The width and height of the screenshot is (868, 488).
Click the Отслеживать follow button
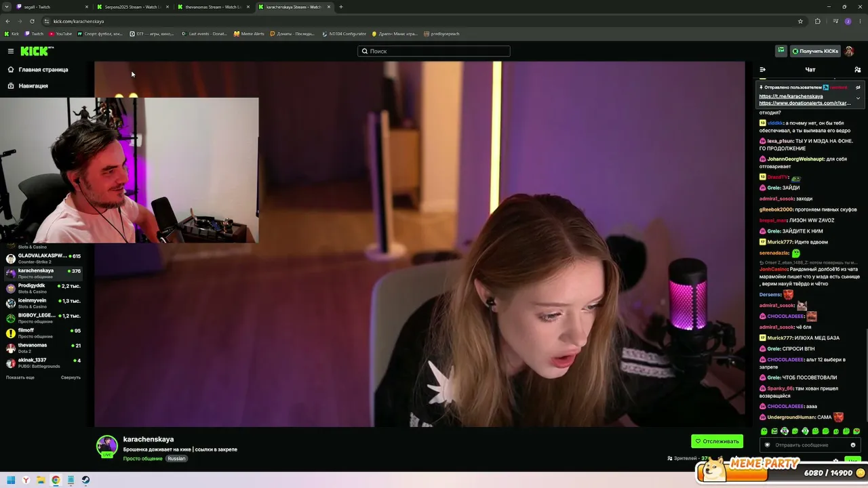click(x=717, y=441)
